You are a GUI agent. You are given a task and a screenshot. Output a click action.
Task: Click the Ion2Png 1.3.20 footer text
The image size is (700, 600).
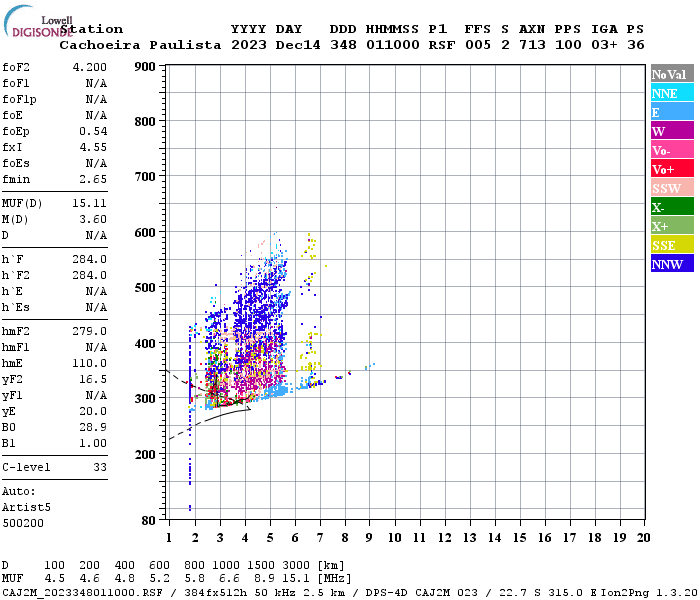650,592
